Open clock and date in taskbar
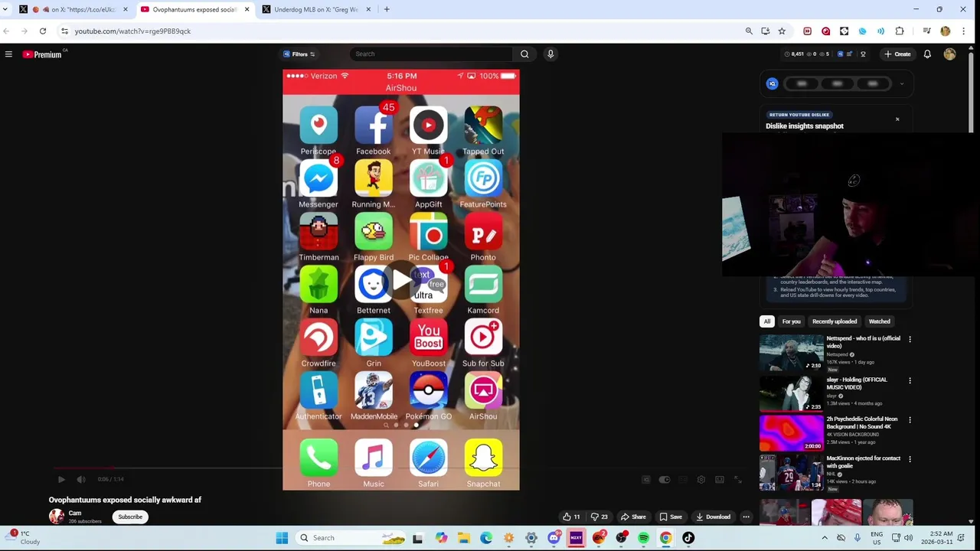Viewport: 980px width, 551px height. pos(936,538)
